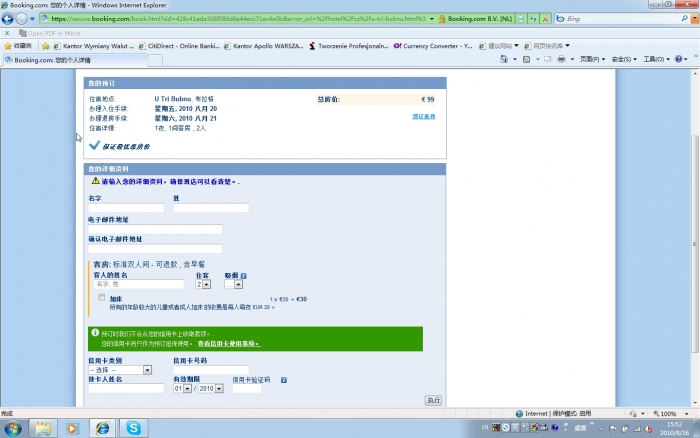This screenshot has height=438, width=700.
Task: Click the smoking preference help icon
Action: tap(243, 275)
